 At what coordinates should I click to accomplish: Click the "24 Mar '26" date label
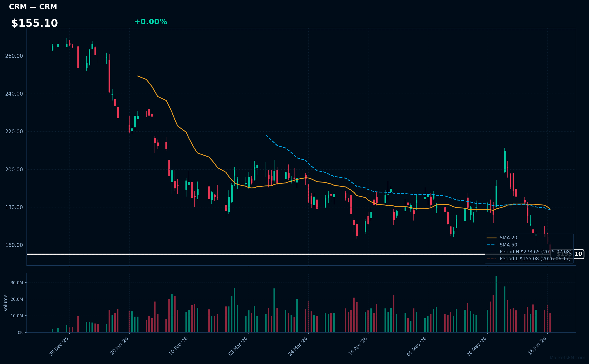coord(298,346)
